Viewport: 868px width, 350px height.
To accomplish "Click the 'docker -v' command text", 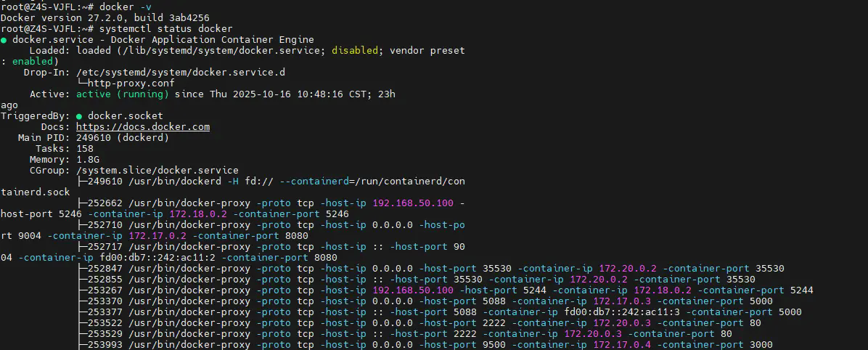I will (x=126, y=7).
